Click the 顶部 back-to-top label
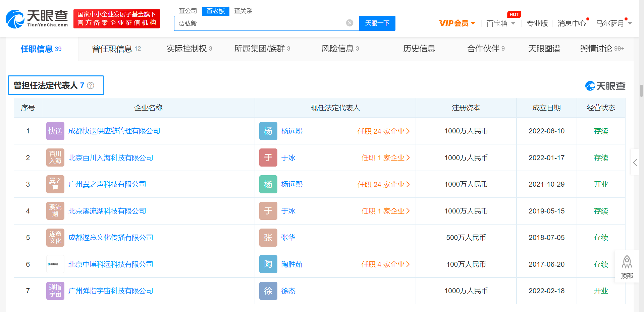 click(627, 276)
